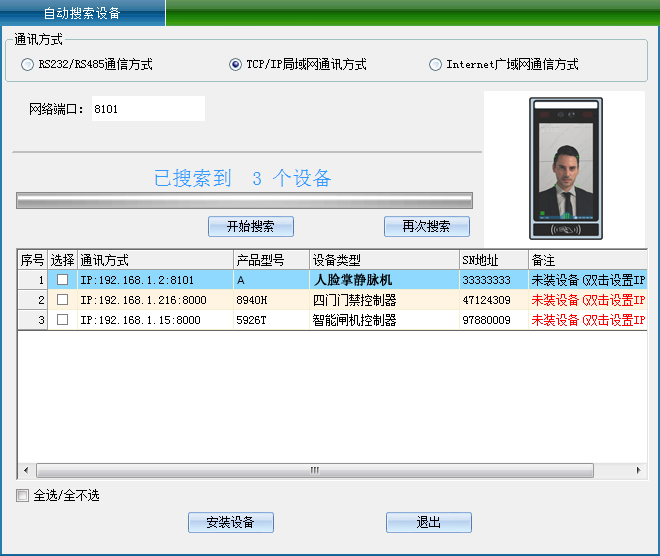Image resolution: width=660 pixels, height=556 pixels.
Task: Click product model cell 8940H
Action: (x=271, y=300)
